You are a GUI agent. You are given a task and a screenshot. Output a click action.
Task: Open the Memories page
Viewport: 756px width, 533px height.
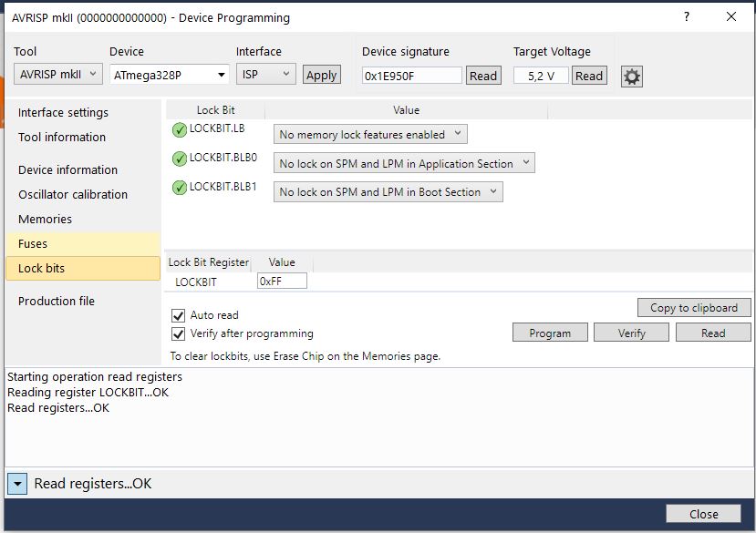tap(45, 219)
